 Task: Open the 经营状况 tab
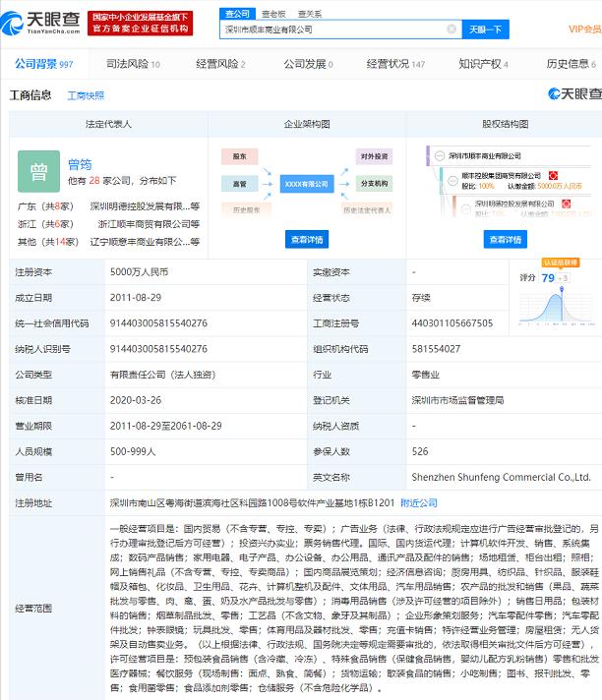[x=395, y=64]
